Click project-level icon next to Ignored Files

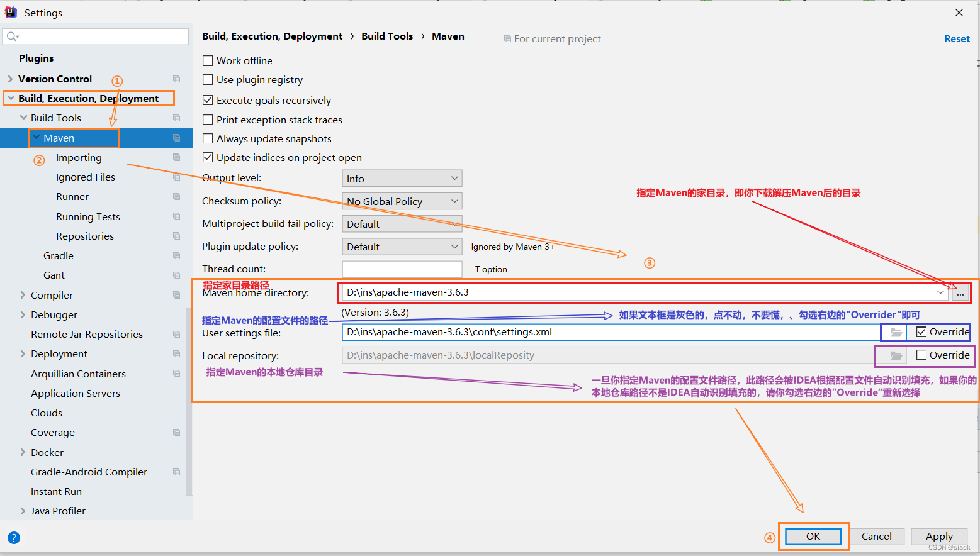click(176, 177)
